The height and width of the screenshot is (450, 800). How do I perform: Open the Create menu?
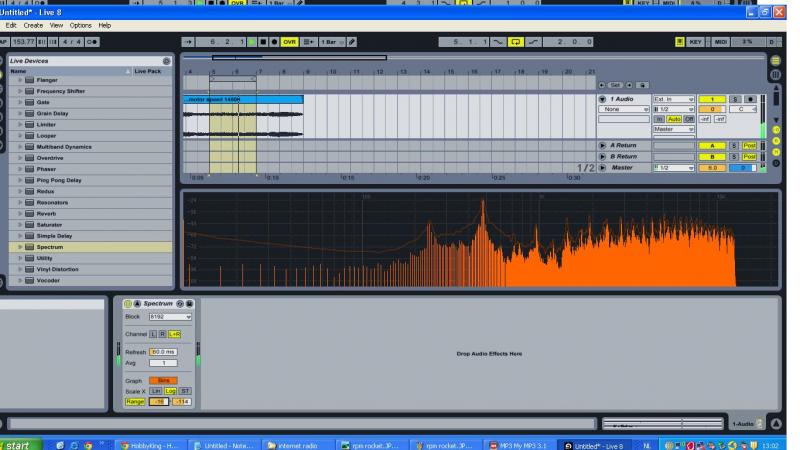[x=33, y=25]
